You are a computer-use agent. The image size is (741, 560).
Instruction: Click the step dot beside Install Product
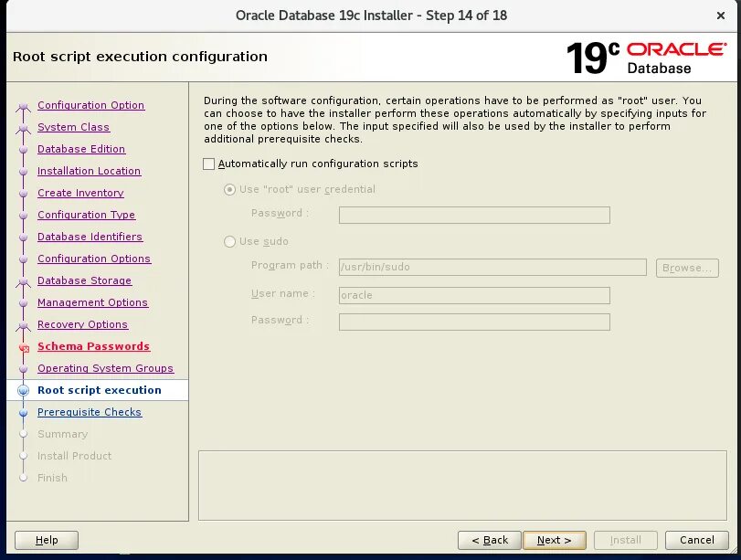(x=23, y=456)
